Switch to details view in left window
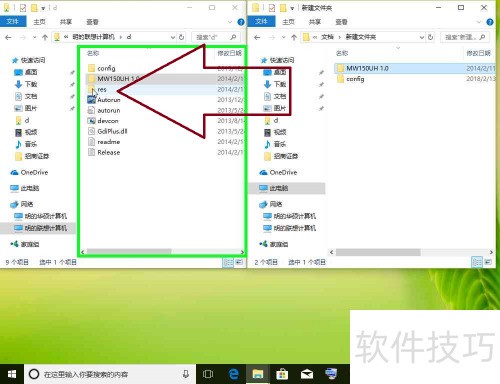The width and height of the screenshot is (500, 384). 228,263
